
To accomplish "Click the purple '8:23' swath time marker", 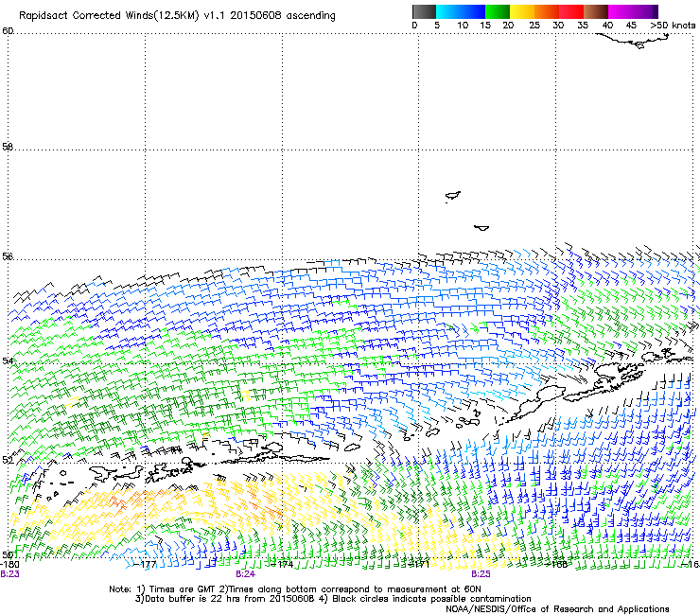I will (9, 574).
